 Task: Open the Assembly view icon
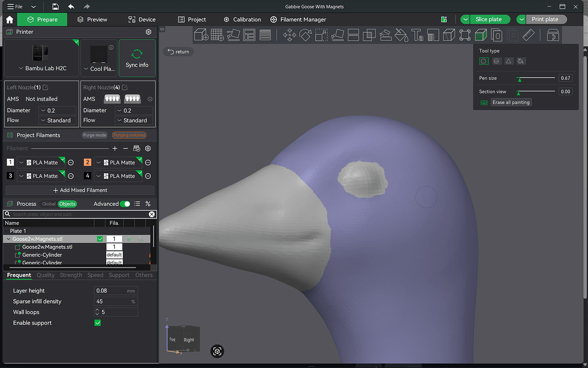tap(553, 35)
